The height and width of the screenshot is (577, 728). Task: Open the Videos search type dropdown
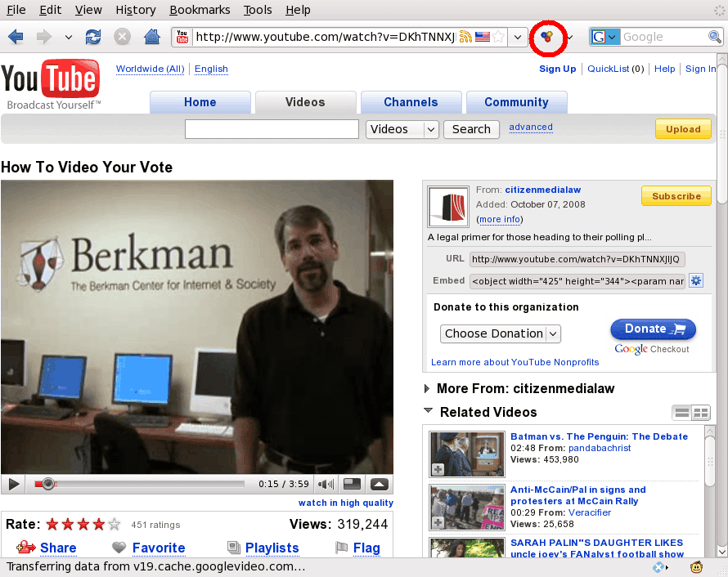402,129
